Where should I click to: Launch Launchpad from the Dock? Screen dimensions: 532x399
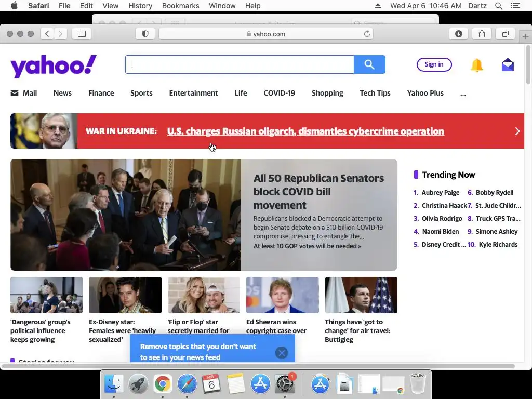138,384
